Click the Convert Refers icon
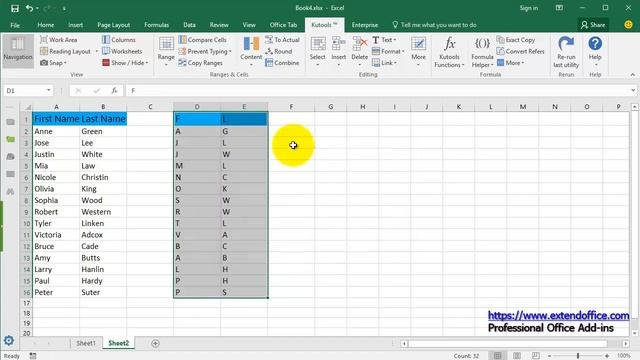640x360 pixels. [x=500, y=51]
